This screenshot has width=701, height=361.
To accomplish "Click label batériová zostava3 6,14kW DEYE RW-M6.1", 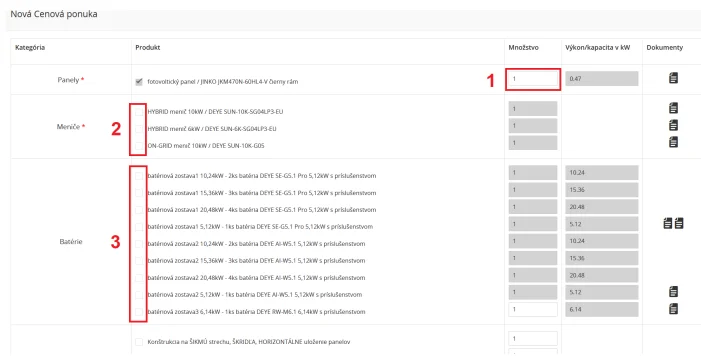I will pyautogui.click(x=256, y=312).
